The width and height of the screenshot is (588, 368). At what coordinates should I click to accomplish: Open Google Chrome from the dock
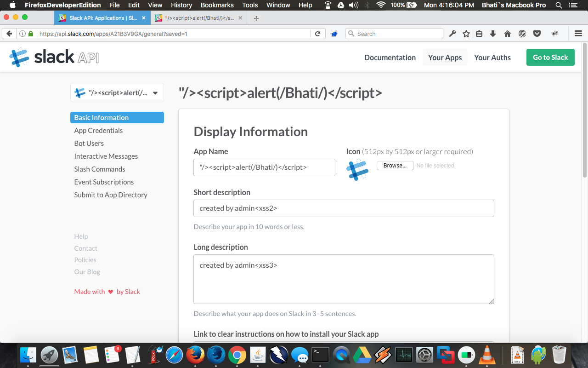pyautogui.click(x=237, y=355)
